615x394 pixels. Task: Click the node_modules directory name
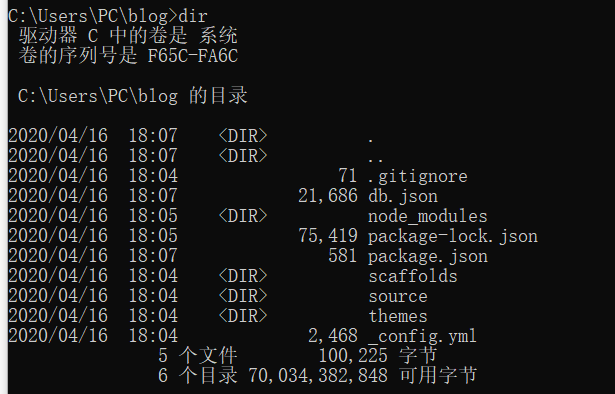[428, 216]
